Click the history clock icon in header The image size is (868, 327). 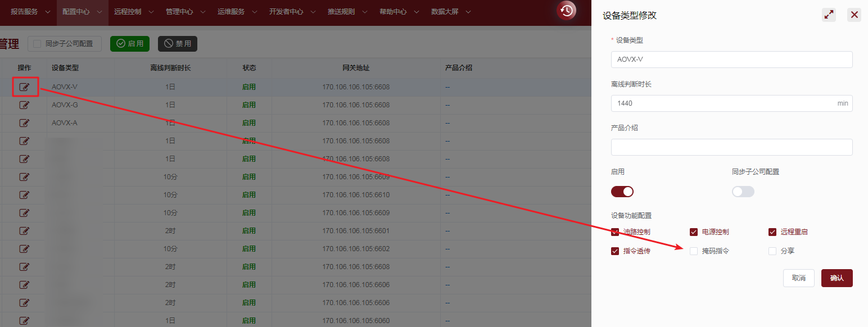click(x=566, y=11)
